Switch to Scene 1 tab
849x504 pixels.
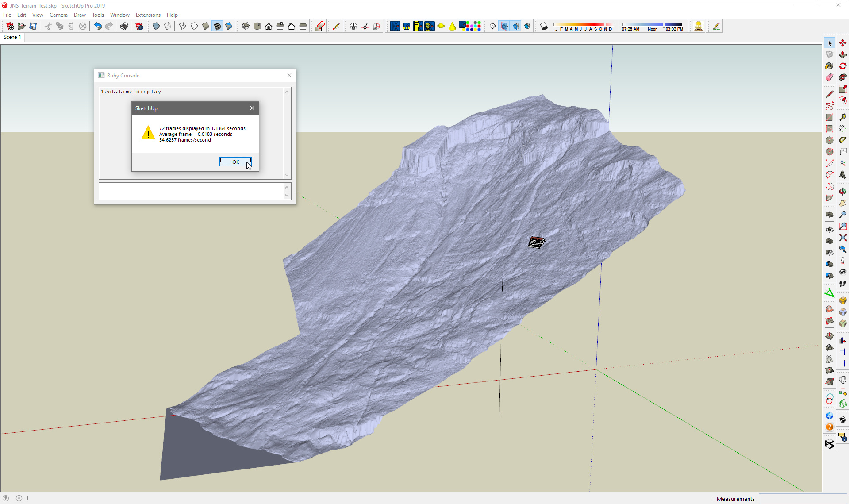12,37
